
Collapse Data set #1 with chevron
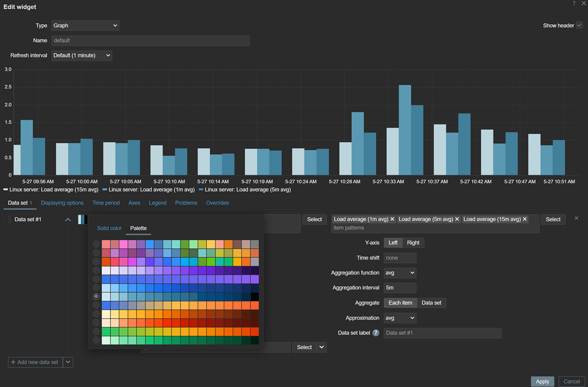click(68, 220)
